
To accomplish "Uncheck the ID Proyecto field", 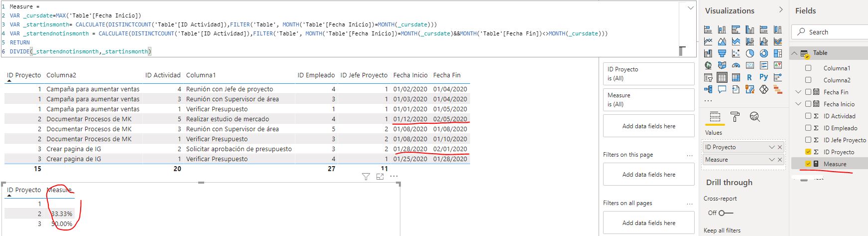I will pyautogui.click(x=808, y=152).
